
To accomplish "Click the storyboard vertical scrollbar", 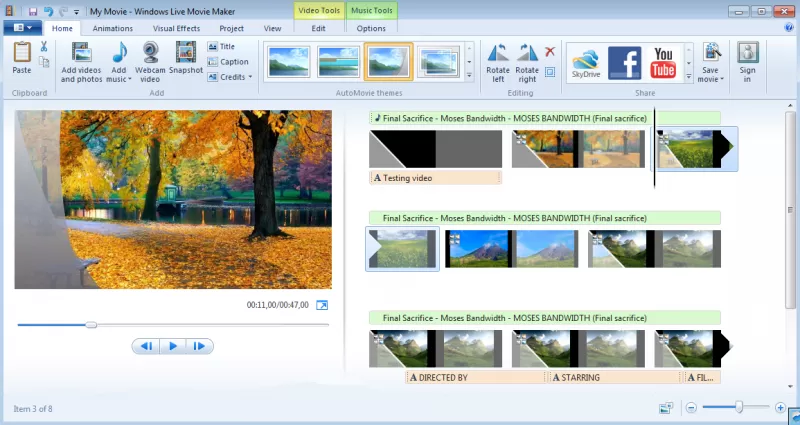I will [790, 209].
